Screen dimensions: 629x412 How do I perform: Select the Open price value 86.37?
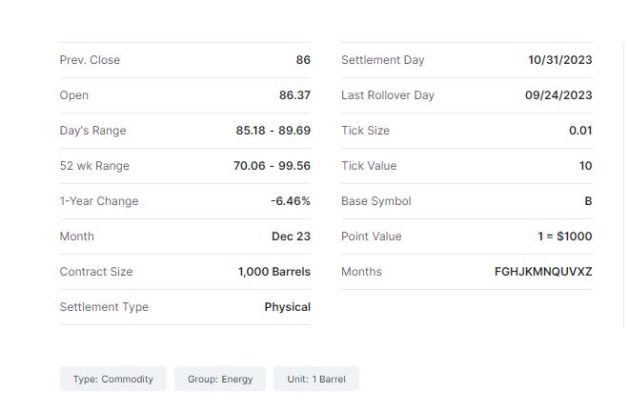(294, 95)
